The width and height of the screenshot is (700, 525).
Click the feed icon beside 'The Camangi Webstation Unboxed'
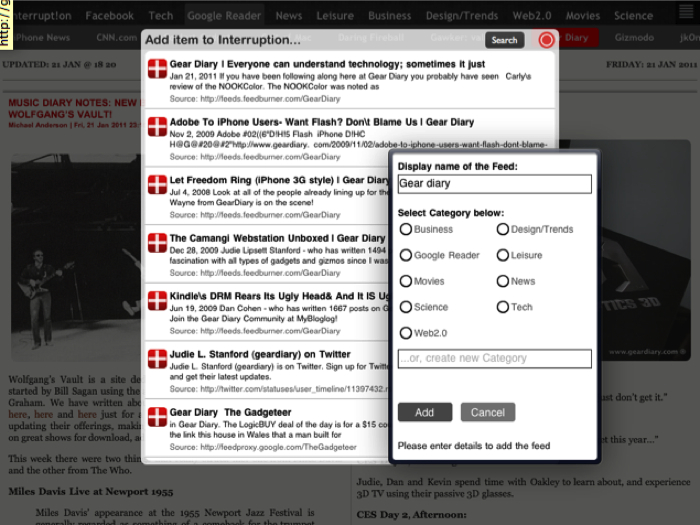[157, 243]
